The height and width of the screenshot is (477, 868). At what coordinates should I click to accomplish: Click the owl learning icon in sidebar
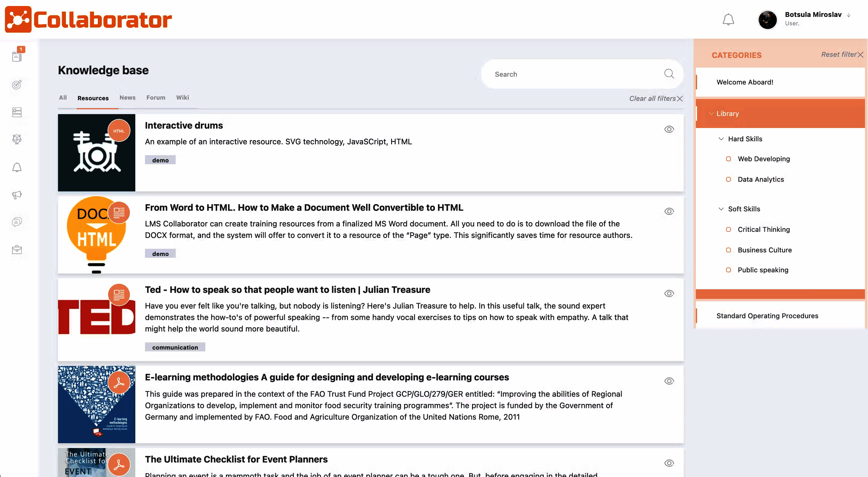pyautogui.click(x=17, y=139)
